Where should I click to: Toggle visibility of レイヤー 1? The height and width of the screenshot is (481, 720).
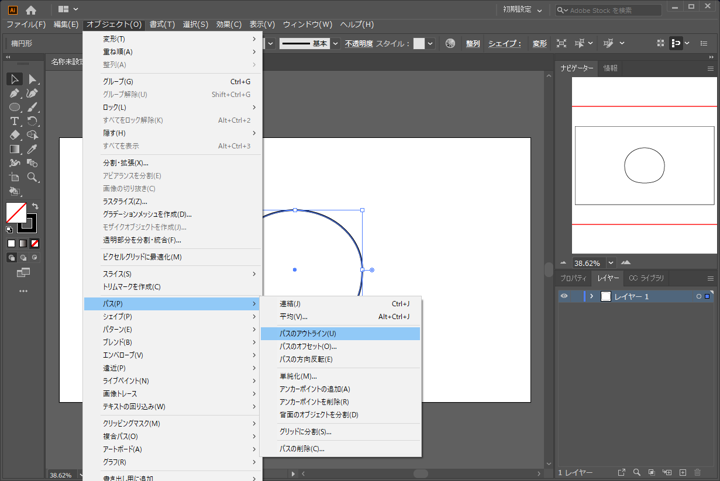coord(564,296)
